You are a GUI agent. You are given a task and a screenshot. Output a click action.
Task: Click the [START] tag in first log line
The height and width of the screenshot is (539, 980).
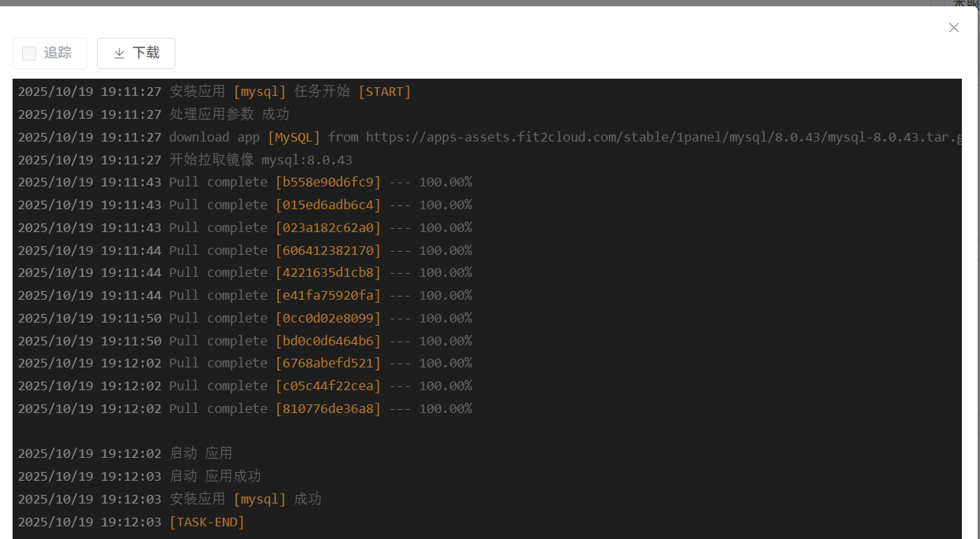click(x=384, y=92)
